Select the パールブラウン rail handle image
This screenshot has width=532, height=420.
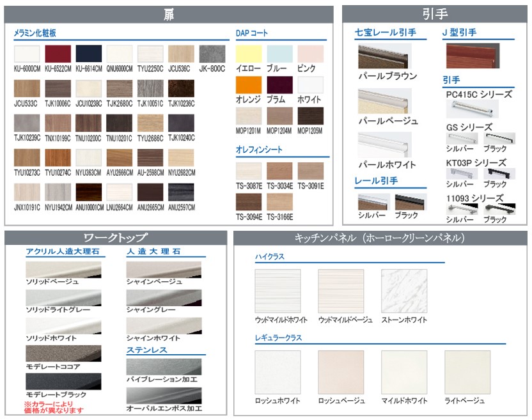(x=384, y=56)
